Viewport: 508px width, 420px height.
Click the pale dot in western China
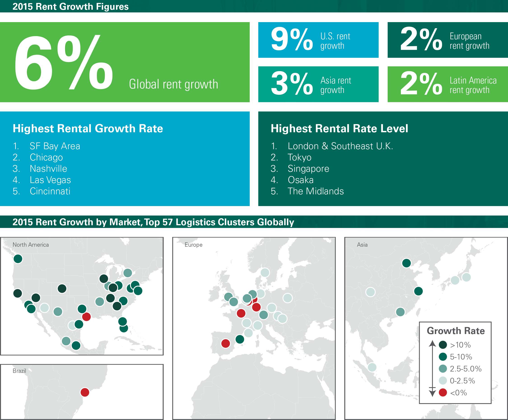point(370,292)
